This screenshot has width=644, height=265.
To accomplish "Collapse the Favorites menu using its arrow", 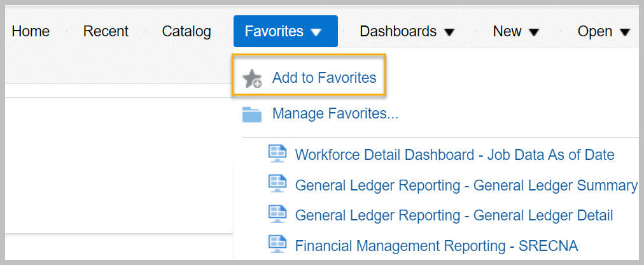I will (x=316, y=32).
